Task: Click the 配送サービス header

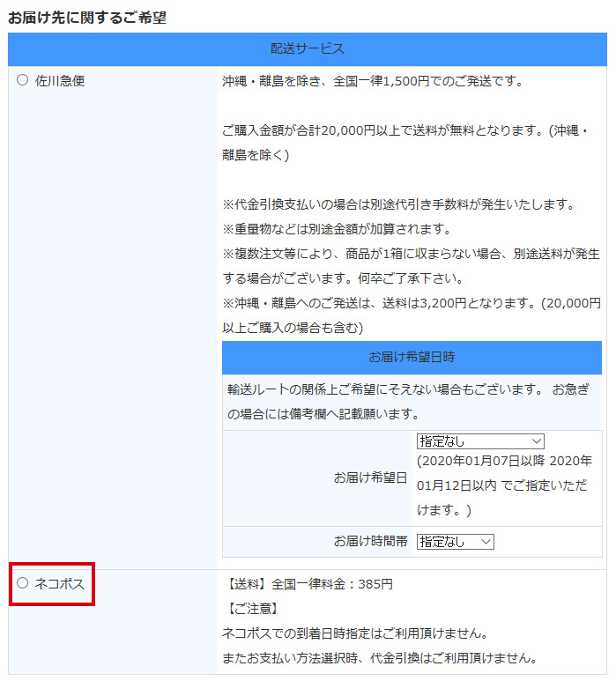Action: (308, 49)
